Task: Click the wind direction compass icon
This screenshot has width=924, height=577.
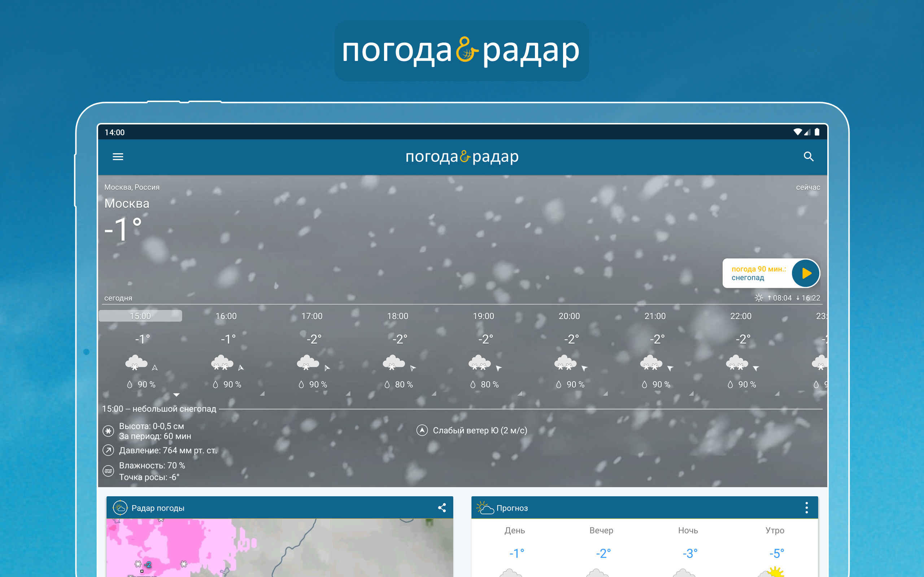Action: tap(422, 431)
